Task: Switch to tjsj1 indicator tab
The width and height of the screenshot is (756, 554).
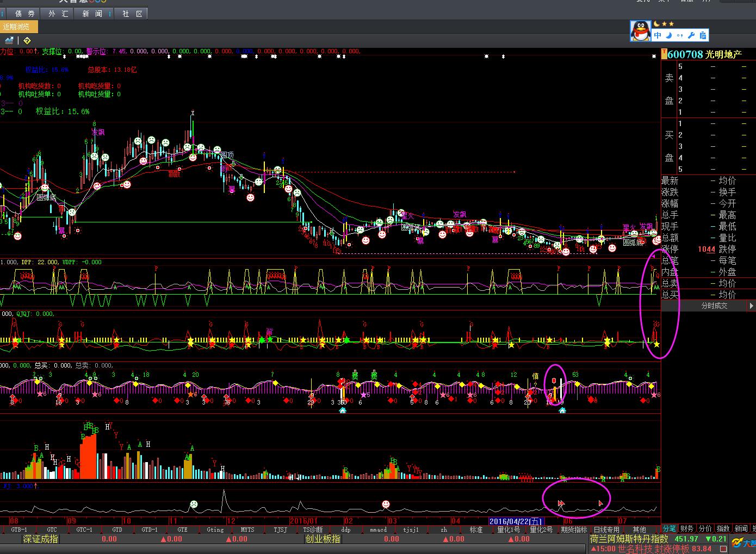Action: tap(411, 529)
